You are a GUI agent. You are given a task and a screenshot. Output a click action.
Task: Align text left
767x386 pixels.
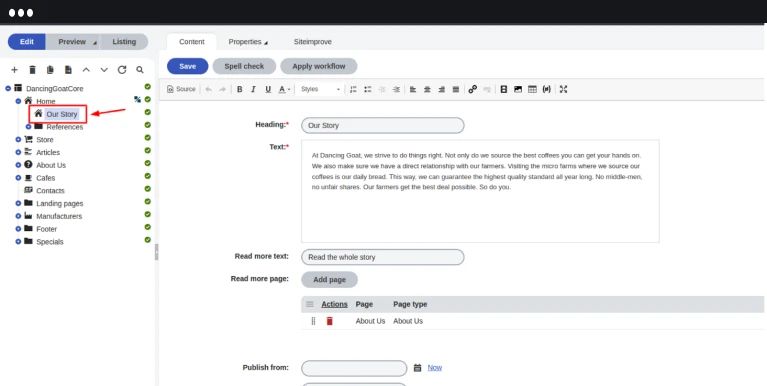click(413, 89)
